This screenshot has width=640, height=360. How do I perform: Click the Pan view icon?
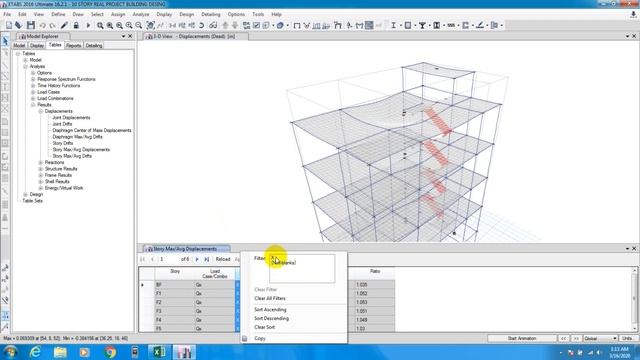coord(151,25)
